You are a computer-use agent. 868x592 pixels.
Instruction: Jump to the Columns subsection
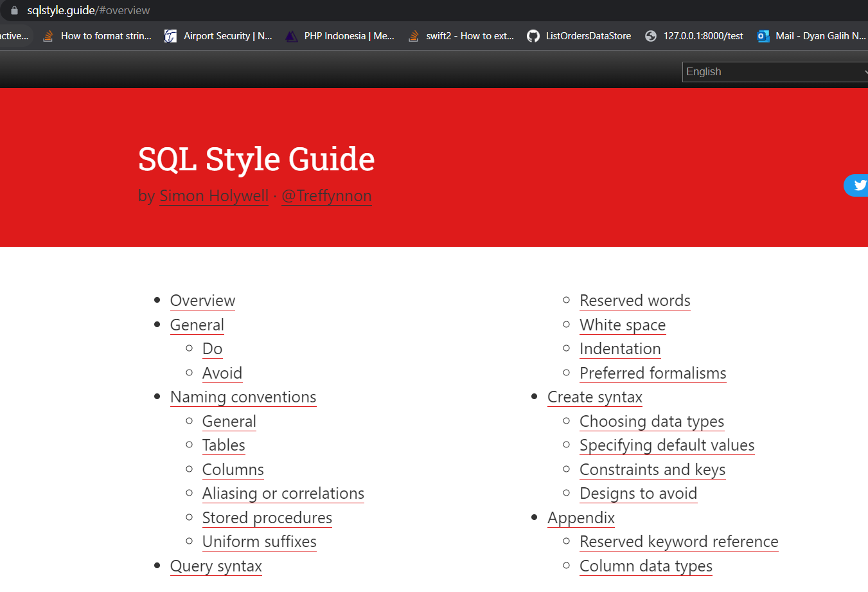coord(233,470)
